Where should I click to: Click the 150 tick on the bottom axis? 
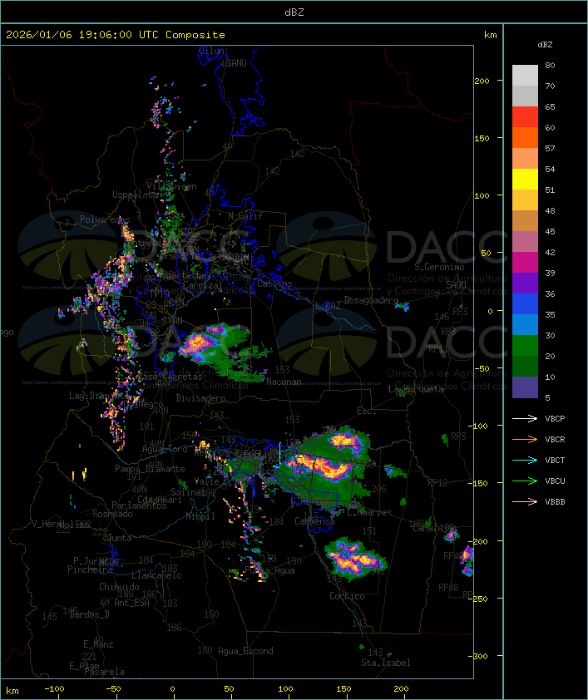point(343,689)
